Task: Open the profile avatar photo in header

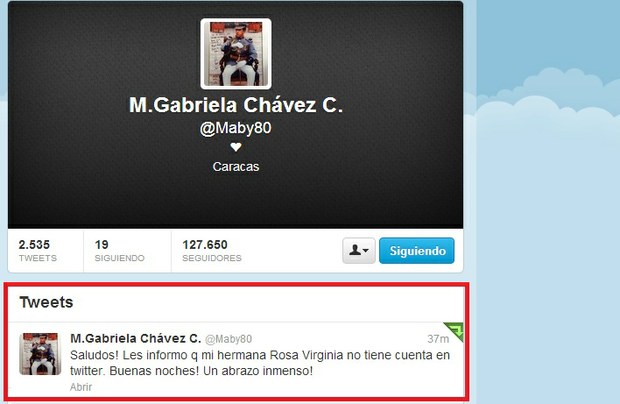Action: pos(236,54)
